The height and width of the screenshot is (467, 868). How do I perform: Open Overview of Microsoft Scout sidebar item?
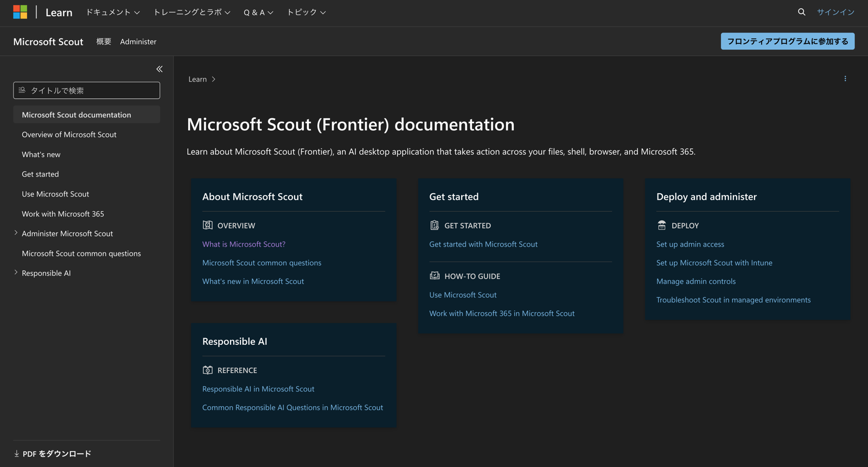click(x=69, y=135)
